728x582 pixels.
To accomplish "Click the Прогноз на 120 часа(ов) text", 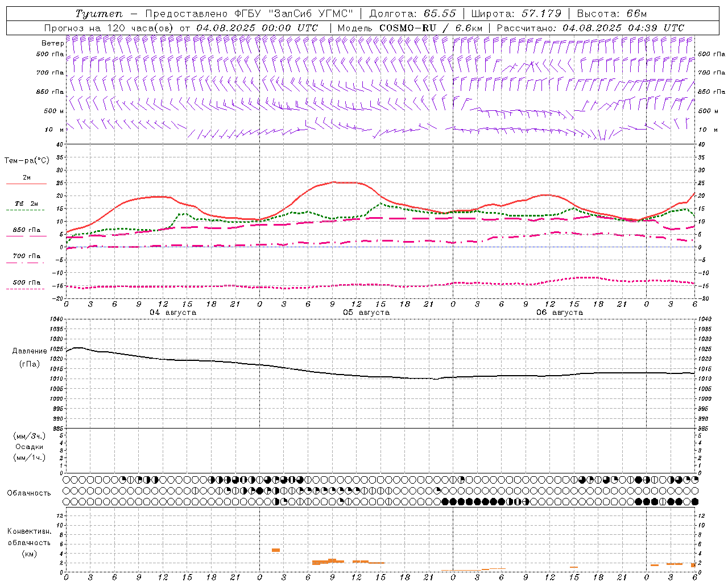I will (109, 28).
